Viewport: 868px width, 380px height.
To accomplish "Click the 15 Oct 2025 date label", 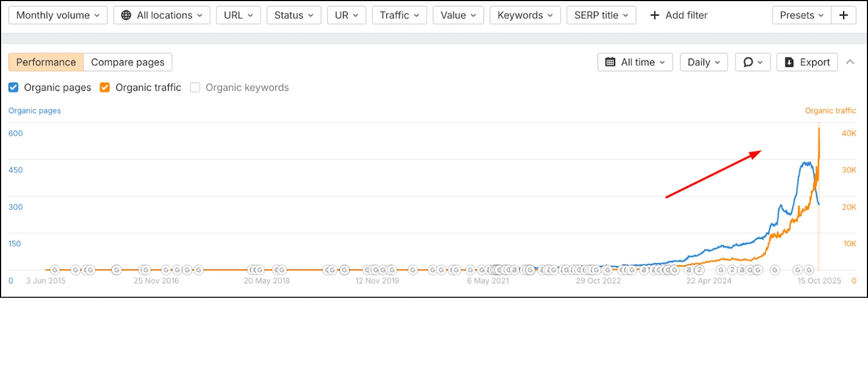I will pyautogui.click(x=819, y=281).
